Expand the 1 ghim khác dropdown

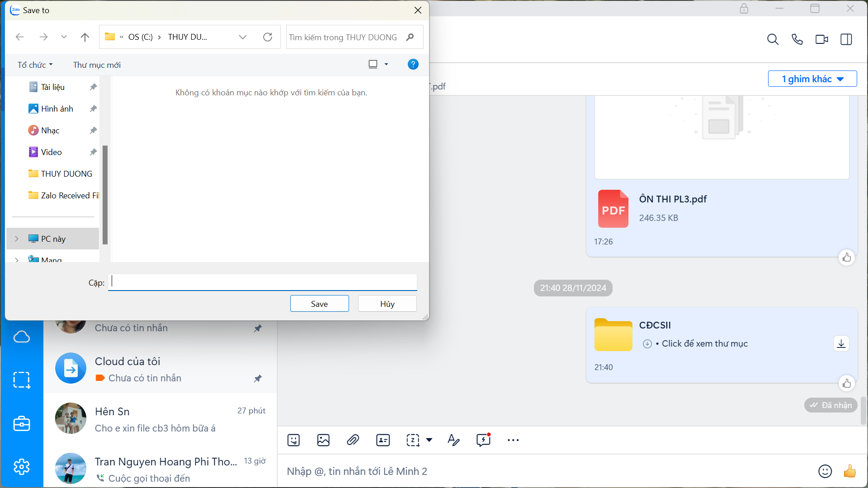click(812, 79)
